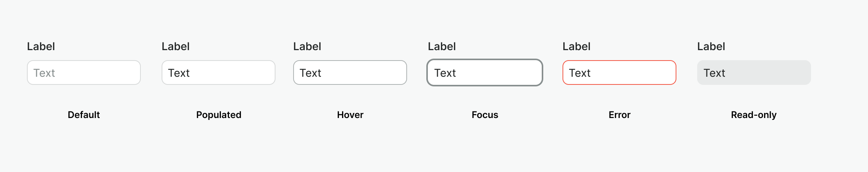Image resolution: width=868 pixels, height=172 pixels.
Task: Click the word Text in Read-only field
Action: coord(714,73)
